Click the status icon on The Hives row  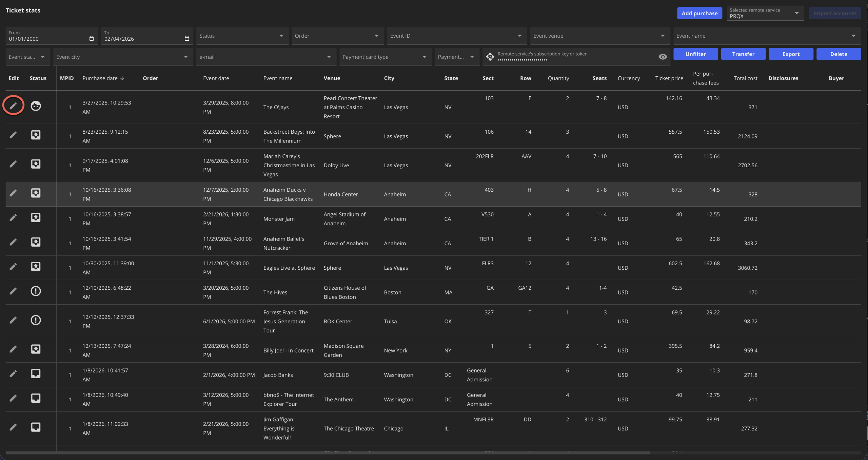(36, 291)
